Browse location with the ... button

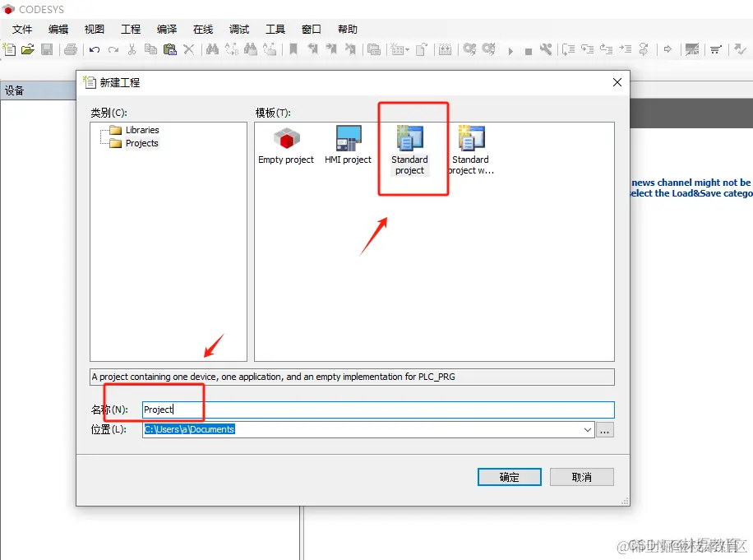click(x=604, y=430)
